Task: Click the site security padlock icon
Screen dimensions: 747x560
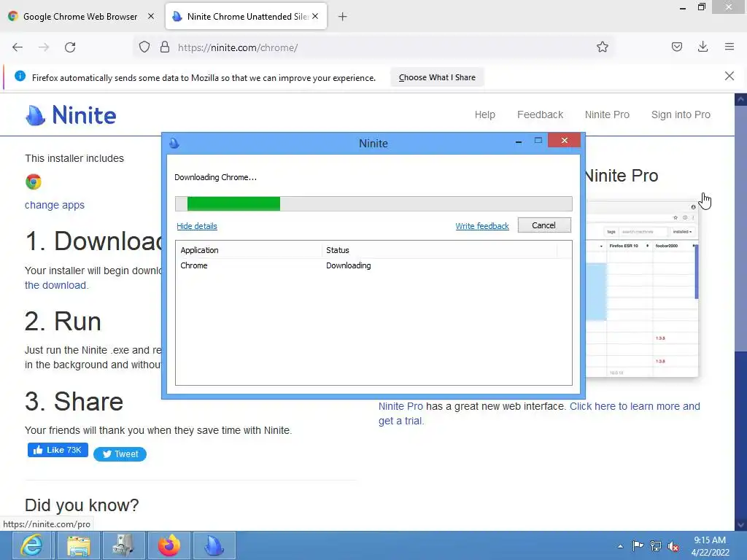Action: point(165,47)
